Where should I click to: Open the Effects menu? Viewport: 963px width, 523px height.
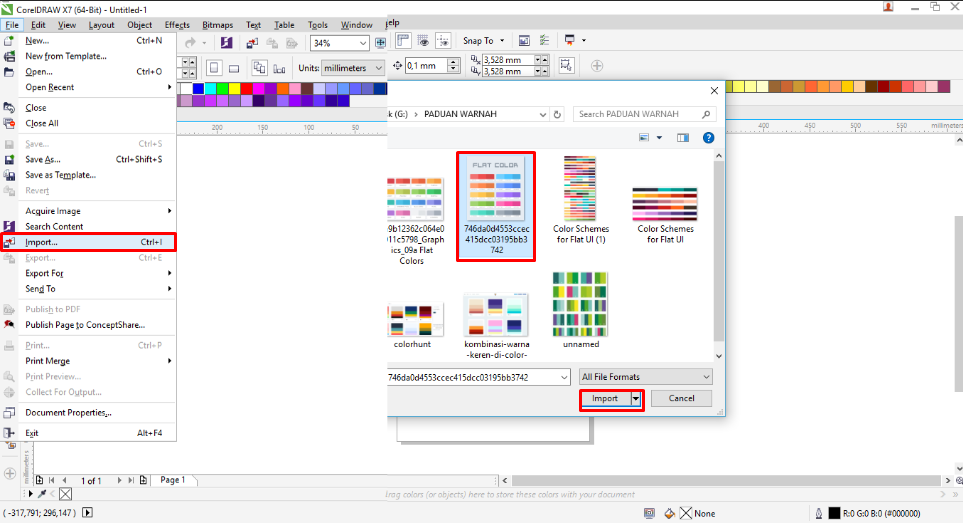pyautogui.click(x=177, y=25)
